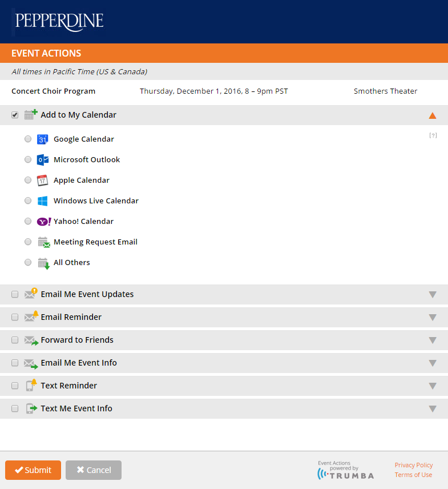This screenshot has height=489, width=448.
Task: Click the Email Reminder heading
Action: tap(71, 317)
